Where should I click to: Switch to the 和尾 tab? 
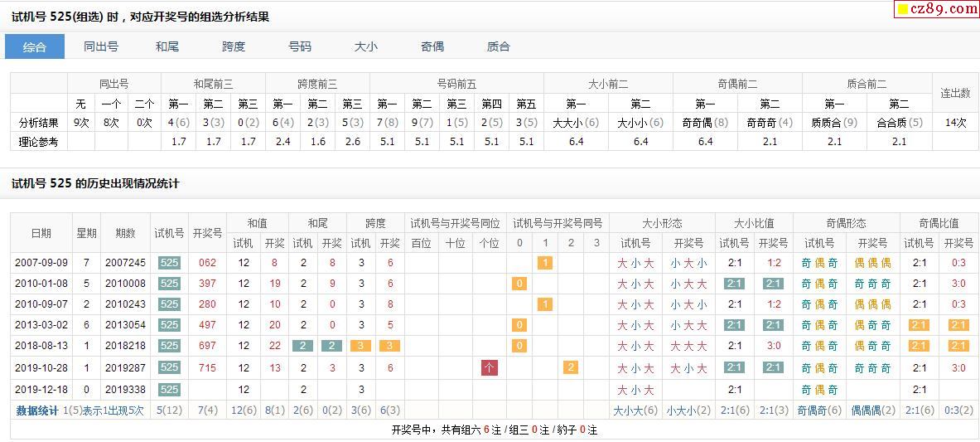click(x=167, y=46)
